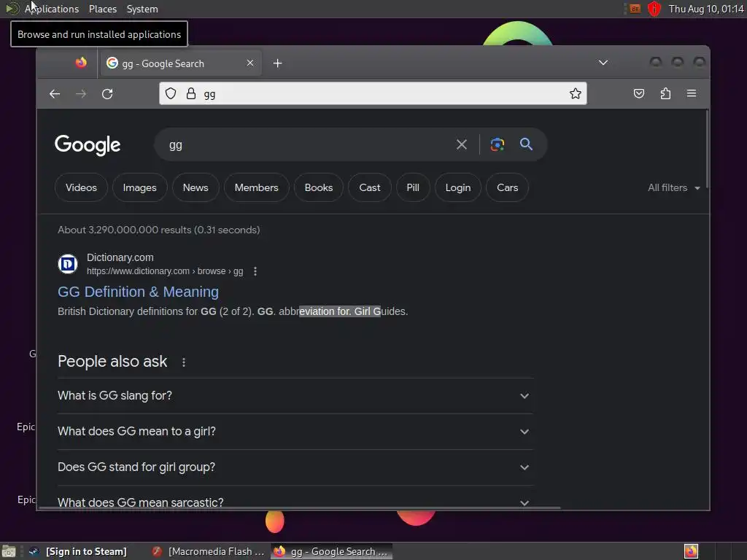Open the clock showing Thu Aug 10
747x560 pixels.
[706, 9]
